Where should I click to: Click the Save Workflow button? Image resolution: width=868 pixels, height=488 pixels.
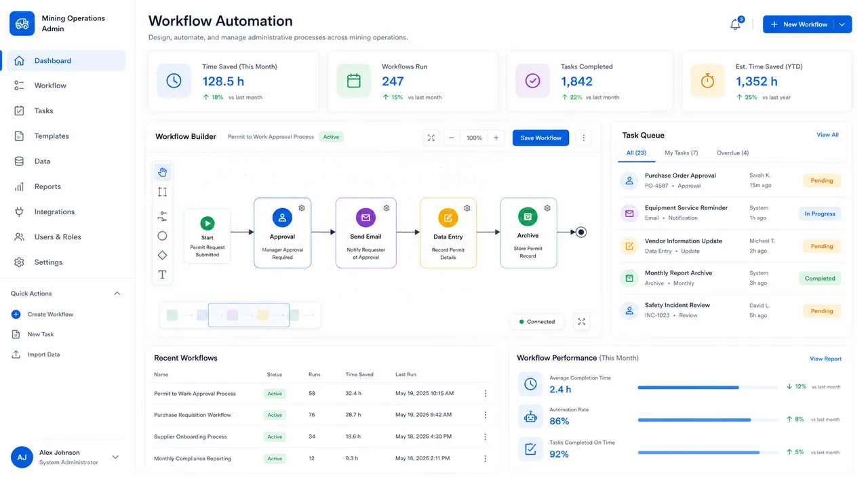pos(540,138)
